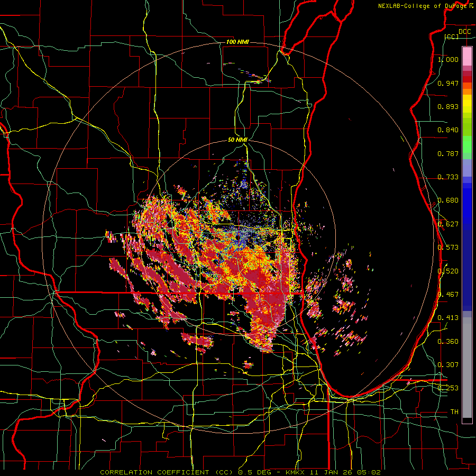Select the 0.787 scale label

448,153
